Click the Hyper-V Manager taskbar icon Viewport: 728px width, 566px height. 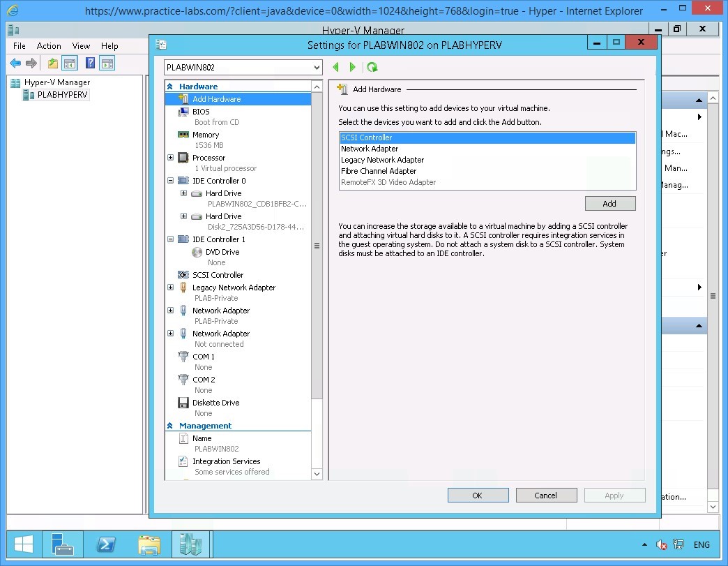[x=191, y=544]
